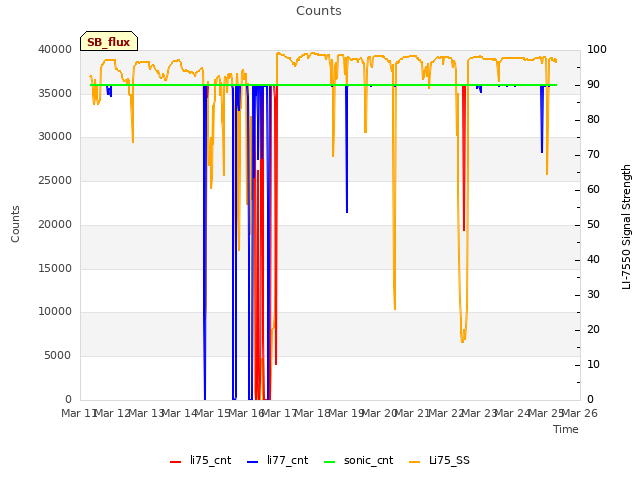The image size is (640, 480).
Task: Click the Mar 26 x-axis label
Action: (580, 413)
